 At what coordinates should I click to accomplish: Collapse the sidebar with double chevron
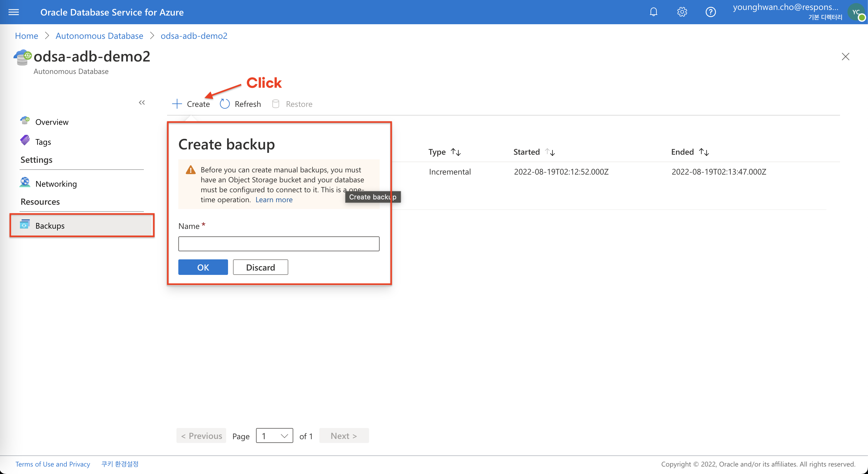point(142,103)
